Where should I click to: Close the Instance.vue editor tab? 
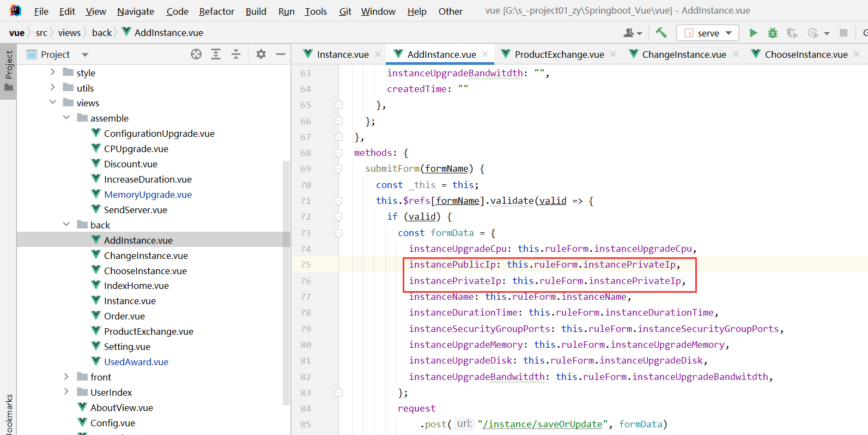pos(379,54)
